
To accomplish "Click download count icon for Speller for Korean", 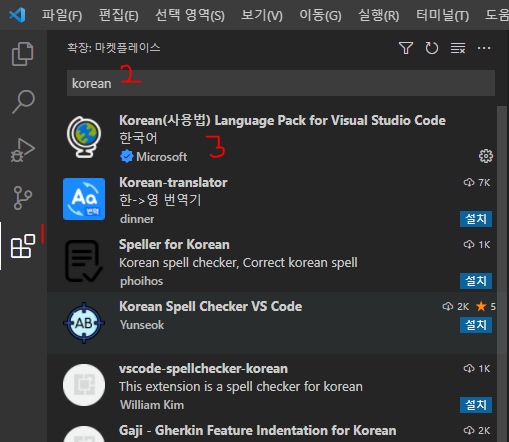I will [x=469, y=244].
